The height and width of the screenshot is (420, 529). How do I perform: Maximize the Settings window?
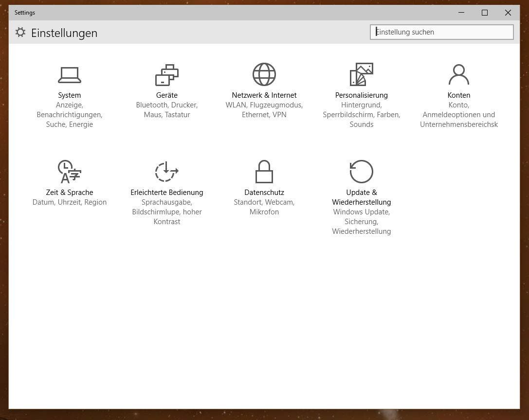pos(485,13)
